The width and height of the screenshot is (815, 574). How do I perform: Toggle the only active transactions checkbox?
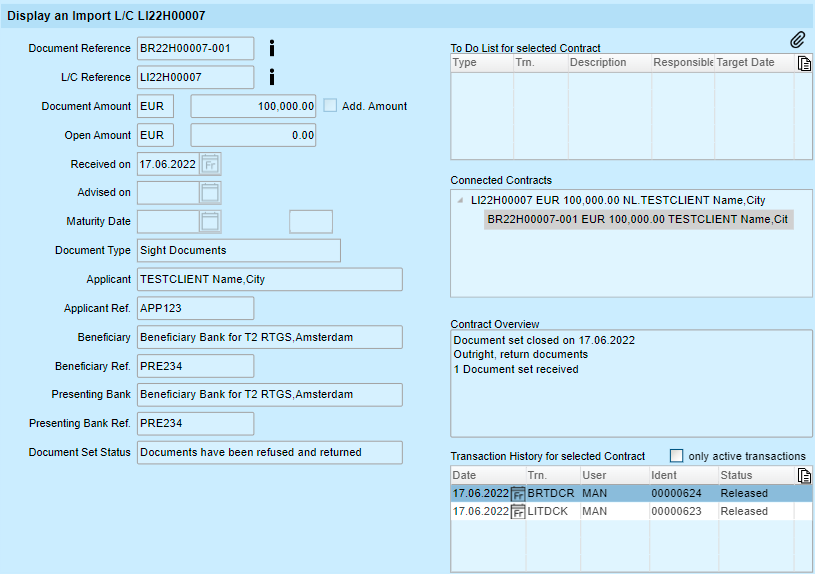click(x=676, y=455)
